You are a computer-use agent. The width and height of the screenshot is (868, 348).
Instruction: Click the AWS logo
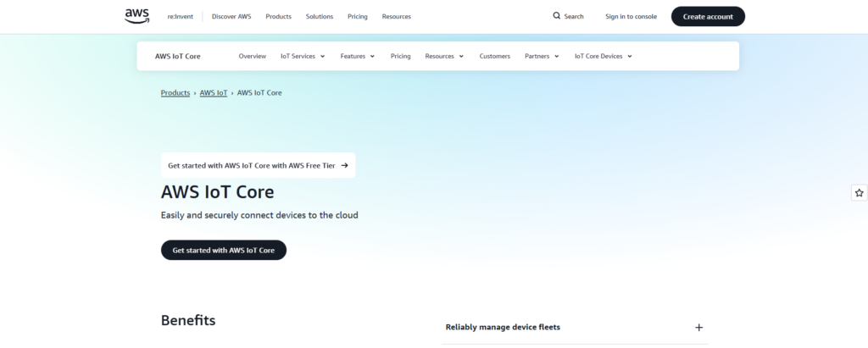point(136,16)
